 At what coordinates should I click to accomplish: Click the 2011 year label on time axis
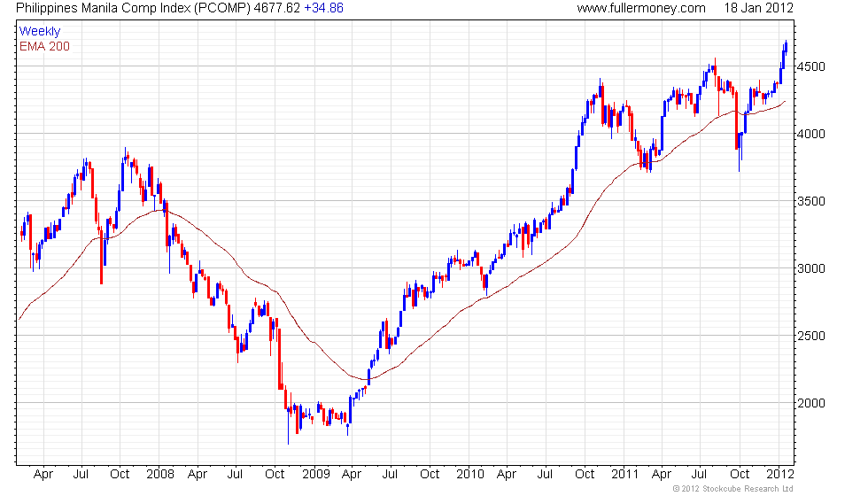625,475
